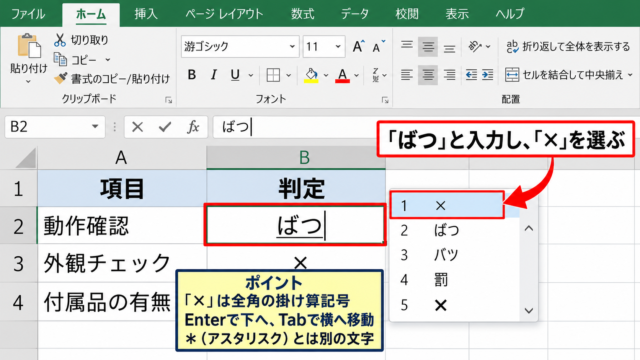This screenshot has height=360, width=640.
Task: Click the Cut (切り取り) scissors icon
Action: click(x=60, y=40)
